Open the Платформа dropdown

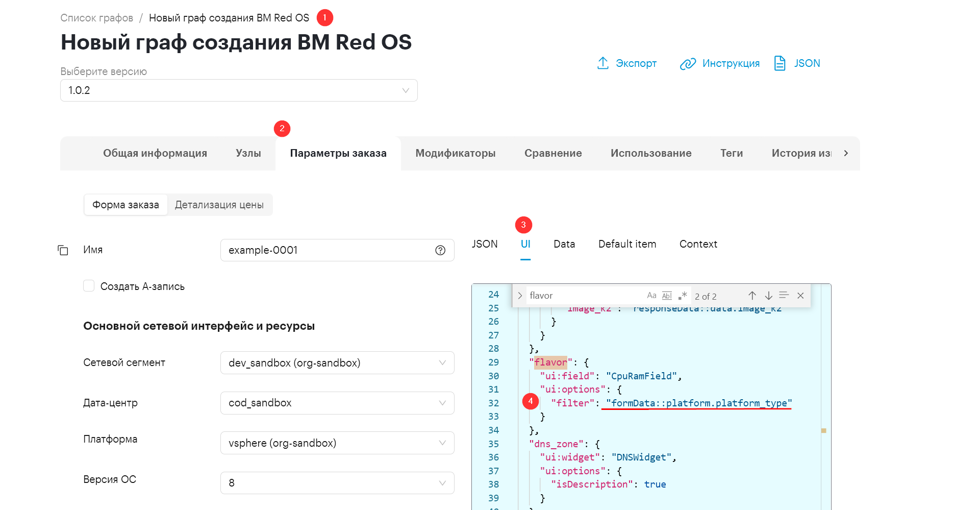337,443
